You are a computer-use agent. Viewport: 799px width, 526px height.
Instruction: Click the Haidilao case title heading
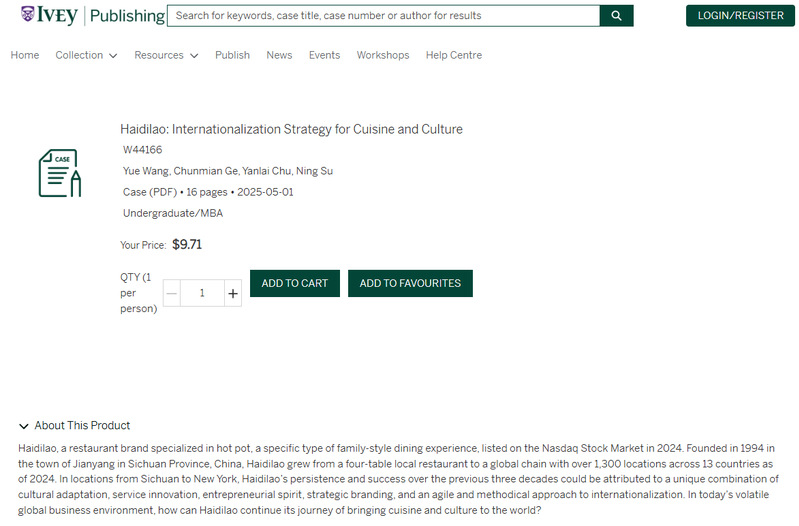coord(291,129)
